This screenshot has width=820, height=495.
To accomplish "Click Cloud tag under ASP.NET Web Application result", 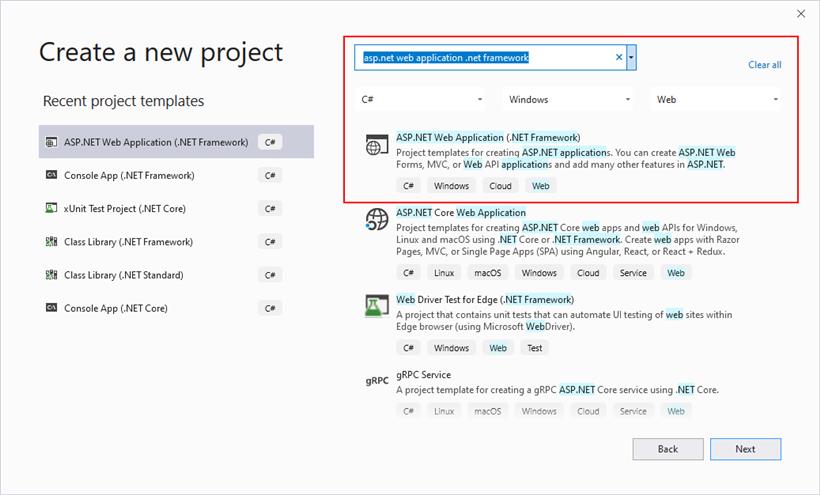I will tap(500, 186).
